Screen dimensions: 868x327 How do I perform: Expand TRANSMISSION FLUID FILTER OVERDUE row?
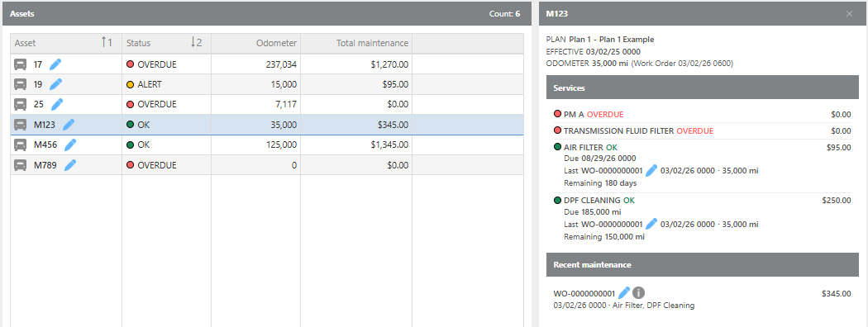702,131
